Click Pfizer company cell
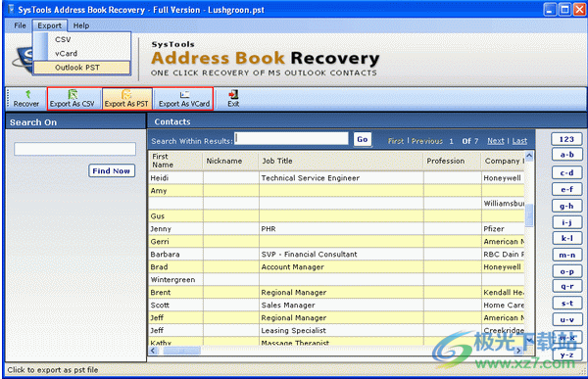 (x=503, y=229)
